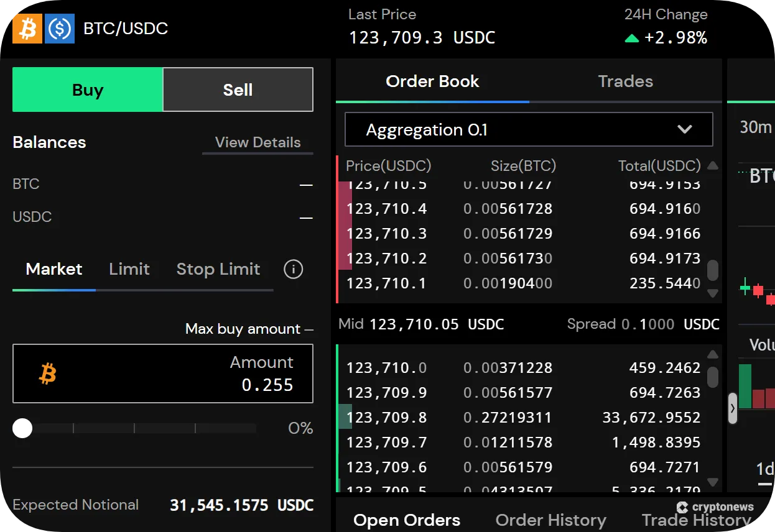Click size value 0.00190400

click(508, 283)
